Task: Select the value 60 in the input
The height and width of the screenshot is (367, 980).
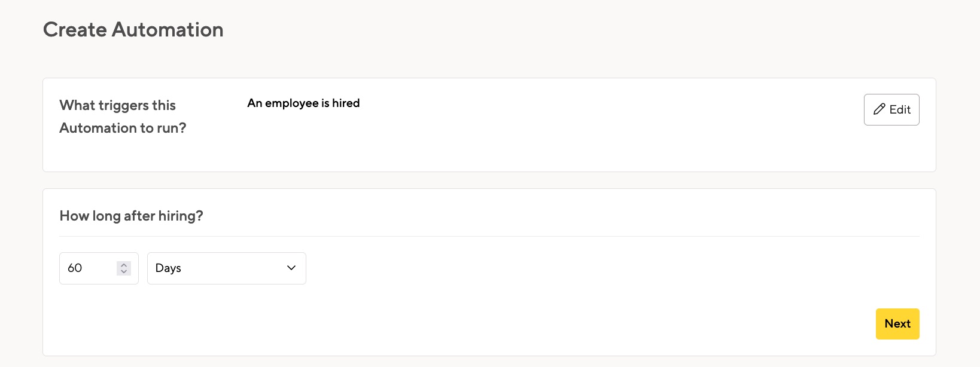Action: [x=74, y=268]
